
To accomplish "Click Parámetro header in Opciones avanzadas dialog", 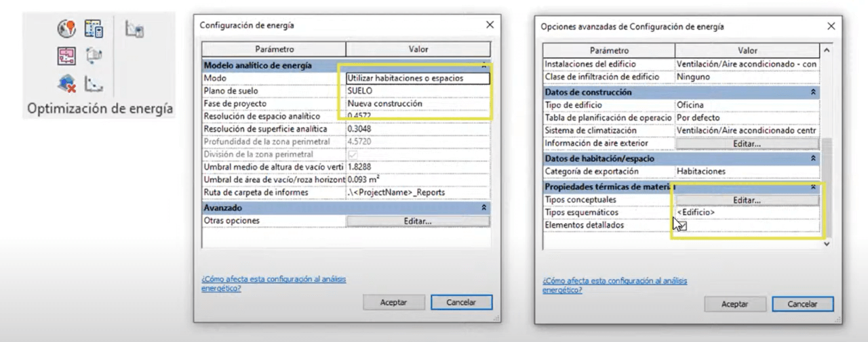I will (x=609, y=51).
